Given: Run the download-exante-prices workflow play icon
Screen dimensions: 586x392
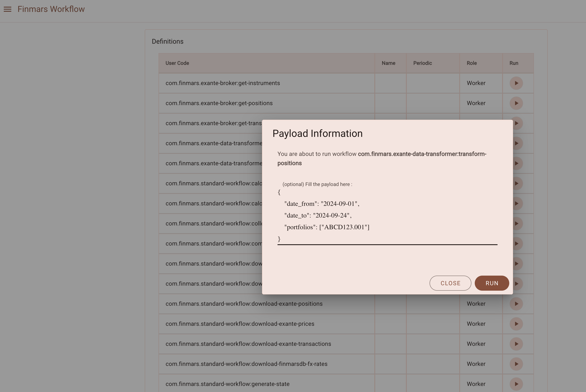Looking at the screenshot, I should pos(516,324).
